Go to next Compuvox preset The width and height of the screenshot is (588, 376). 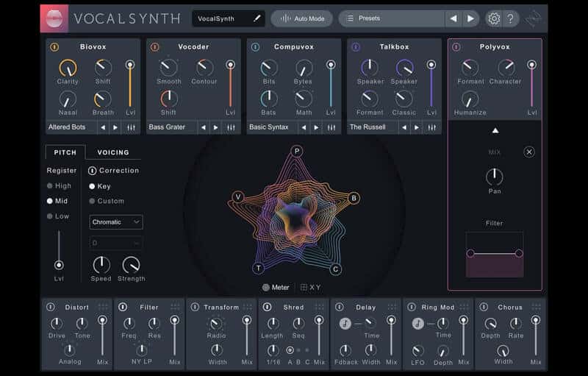[x=316, y=127]
